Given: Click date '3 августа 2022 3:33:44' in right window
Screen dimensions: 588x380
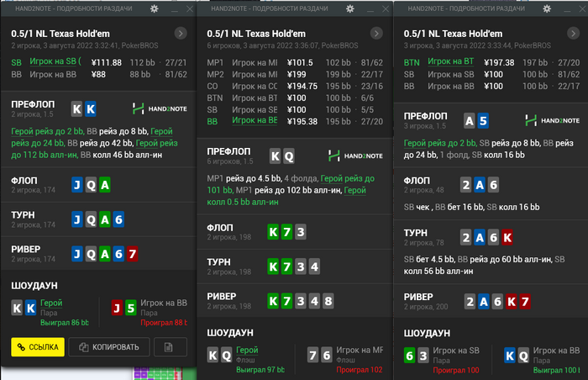Looking at the screenshot, I should [x=472, y=45].
